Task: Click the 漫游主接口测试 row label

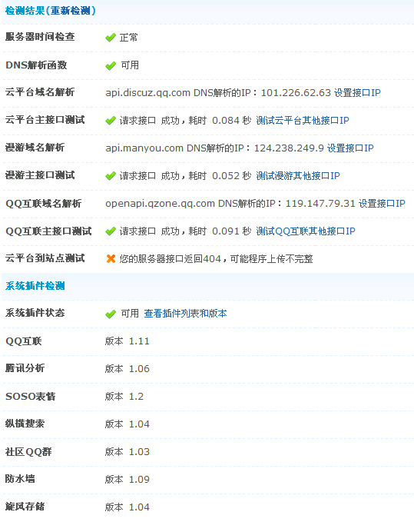Action: pyautogui.click(x=40, y=175)
